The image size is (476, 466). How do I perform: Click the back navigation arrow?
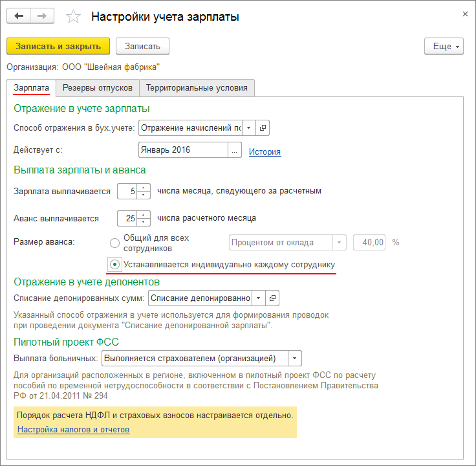pyautogui.click(x=19, y=16)
